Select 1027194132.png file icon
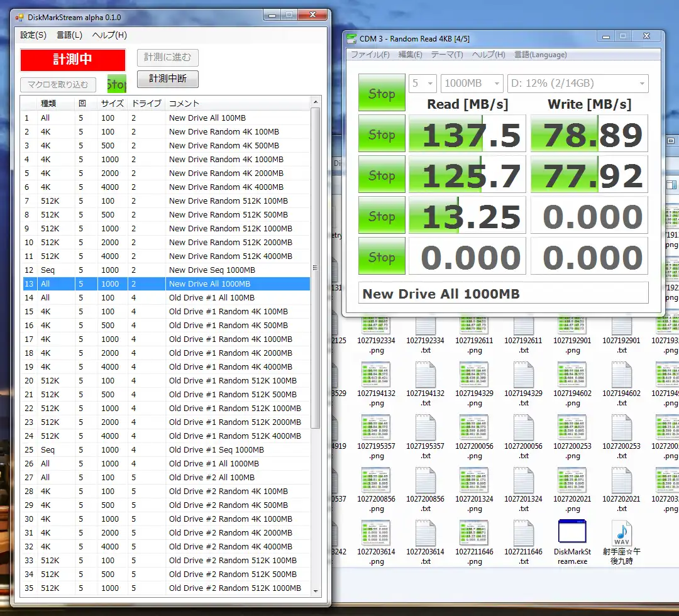 (376, 375)
